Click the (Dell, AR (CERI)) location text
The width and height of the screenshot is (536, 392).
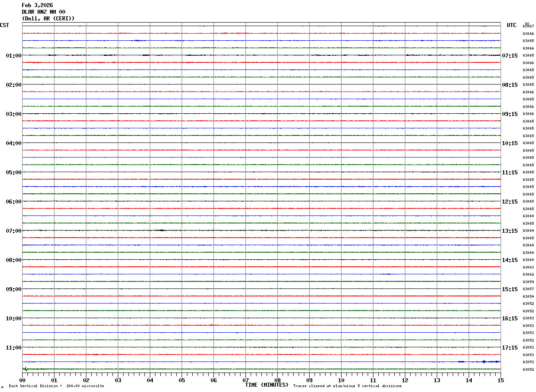48,19
